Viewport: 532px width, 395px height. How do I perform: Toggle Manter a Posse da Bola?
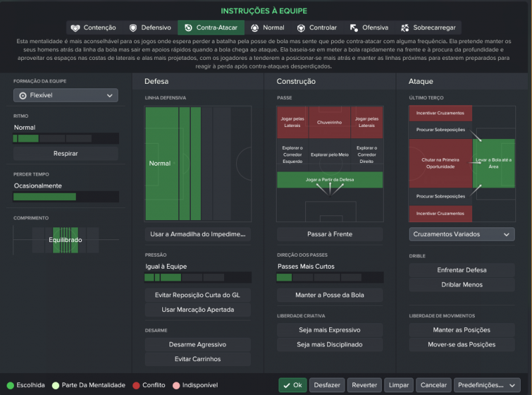coord(329,295)
